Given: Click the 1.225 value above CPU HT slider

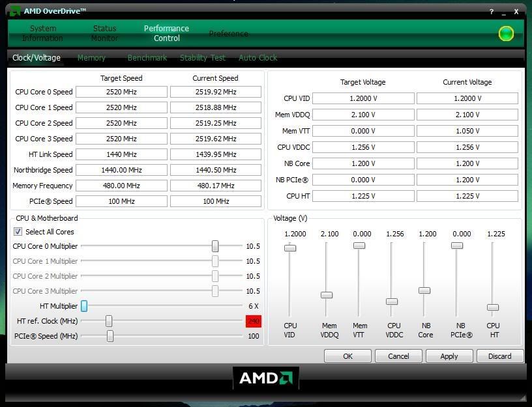Looking at the screenshot, I should pyautogui.click(x=496, y=234).
